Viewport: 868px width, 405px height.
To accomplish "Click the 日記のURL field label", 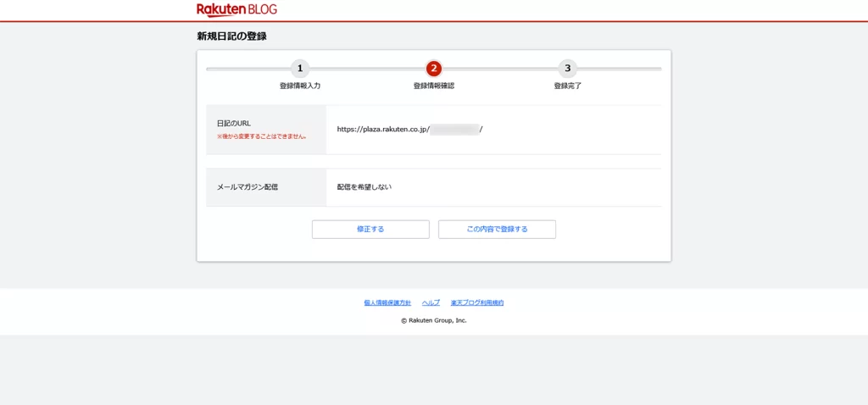I will [234, 123].
